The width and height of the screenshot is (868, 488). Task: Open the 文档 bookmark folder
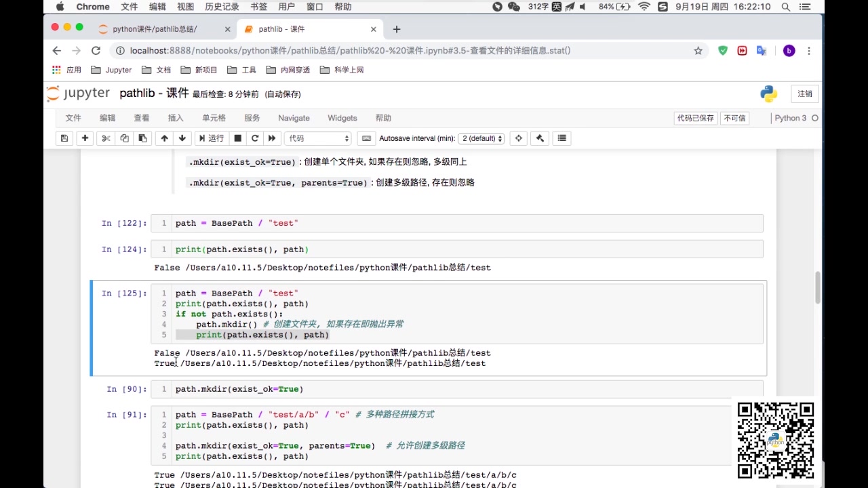(x=156, y=70)
